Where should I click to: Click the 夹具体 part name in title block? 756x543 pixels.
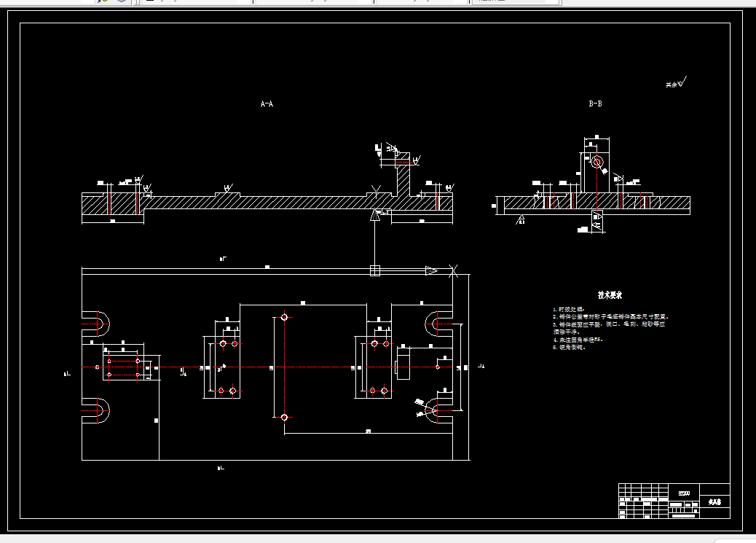(x=714, y=502)
